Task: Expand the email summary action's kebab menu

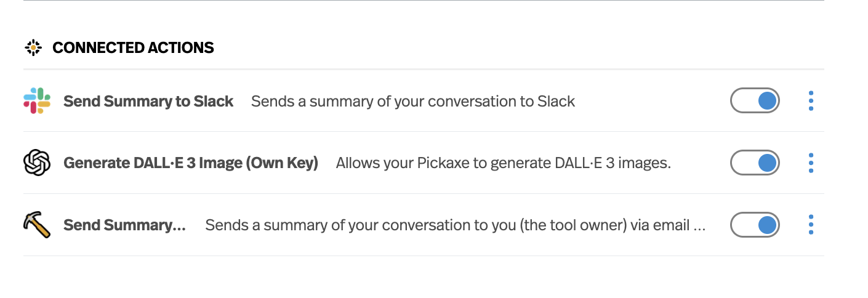Action: (x=811, y=225)
